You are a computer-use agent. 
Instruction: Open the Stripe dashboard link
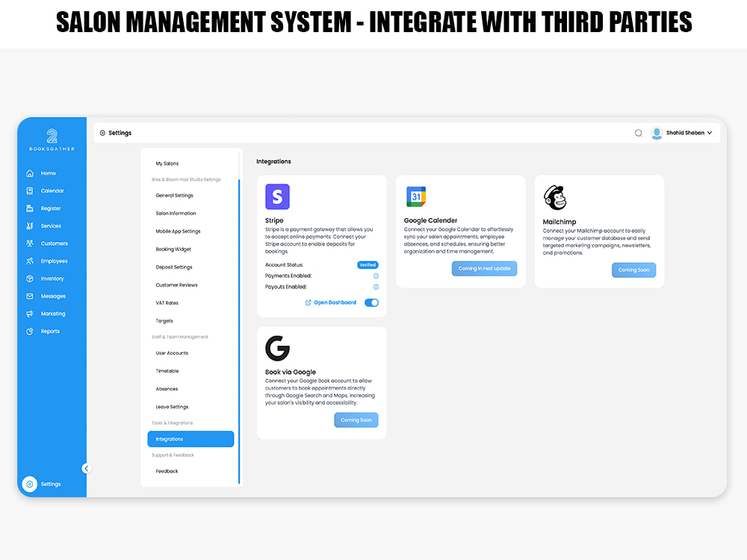click(335, 303)
